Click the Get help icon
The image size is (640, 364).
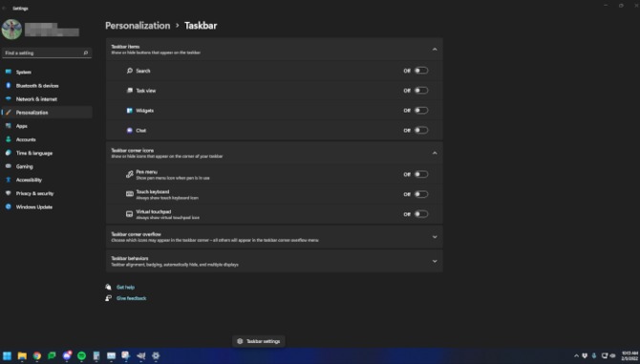pyautogui.click(x=108, y=288)
